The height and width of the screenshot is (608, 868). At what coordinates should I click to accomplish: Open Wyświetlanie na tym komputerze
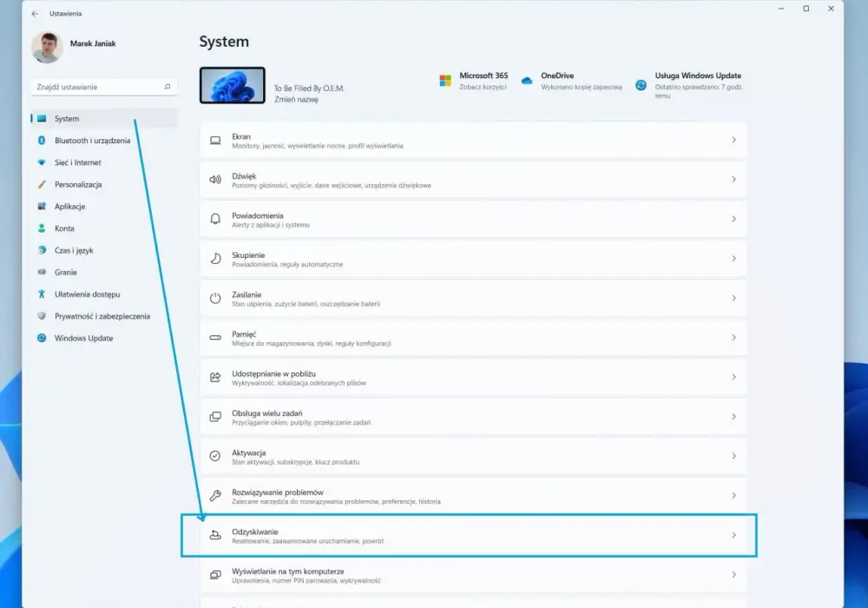click(473, 575)
